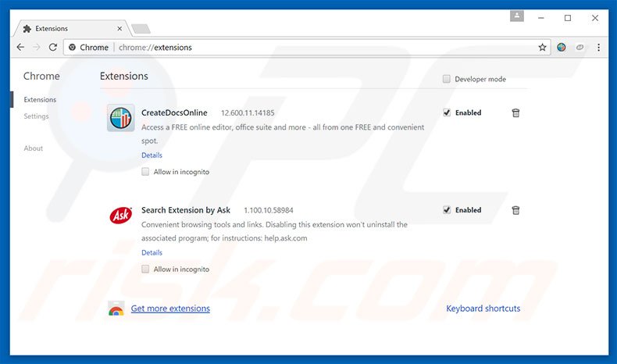Image resolution: width=617 pixels, height=364 pixels.
Task: Go back with the browser back arrow
Action: [20, 47]
